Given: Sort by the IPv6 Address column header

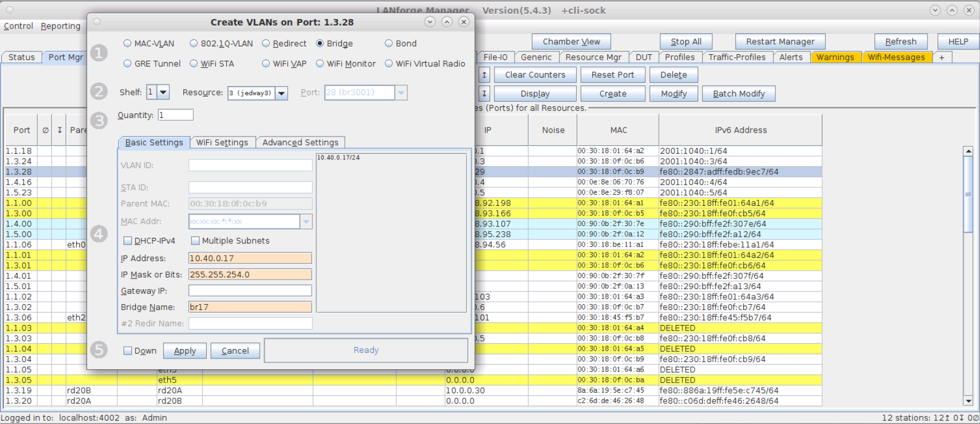Looking at the screenshot, I should tap(741, 130).
